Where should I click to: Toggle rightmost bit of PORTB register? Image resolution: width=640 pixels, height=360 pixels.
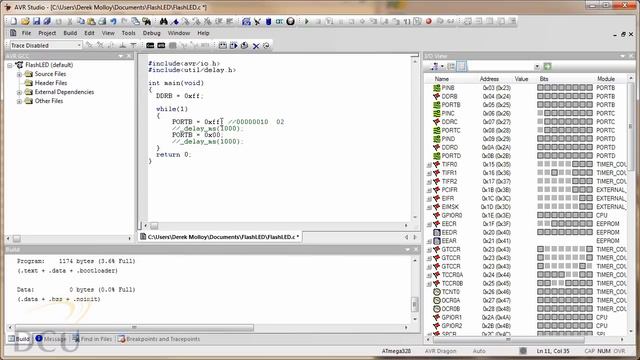coord(589,105)
